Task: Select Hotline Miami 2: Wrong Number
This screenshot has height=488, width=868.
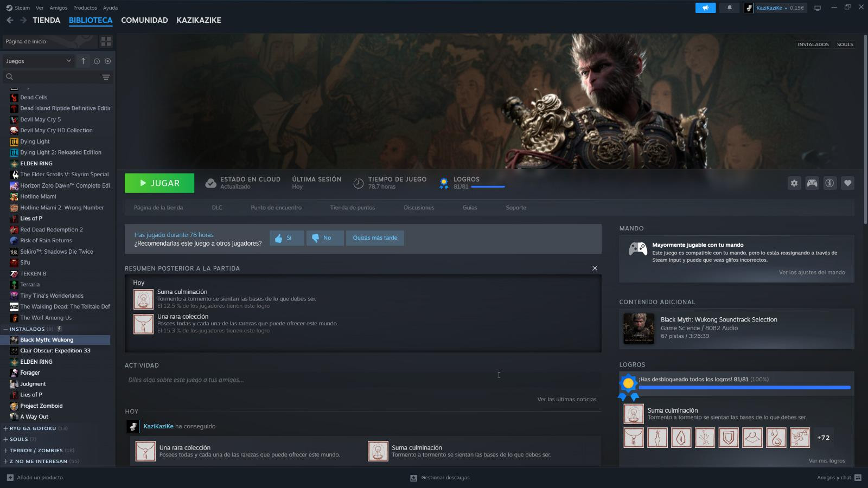Action: click(x=62, y=208)
